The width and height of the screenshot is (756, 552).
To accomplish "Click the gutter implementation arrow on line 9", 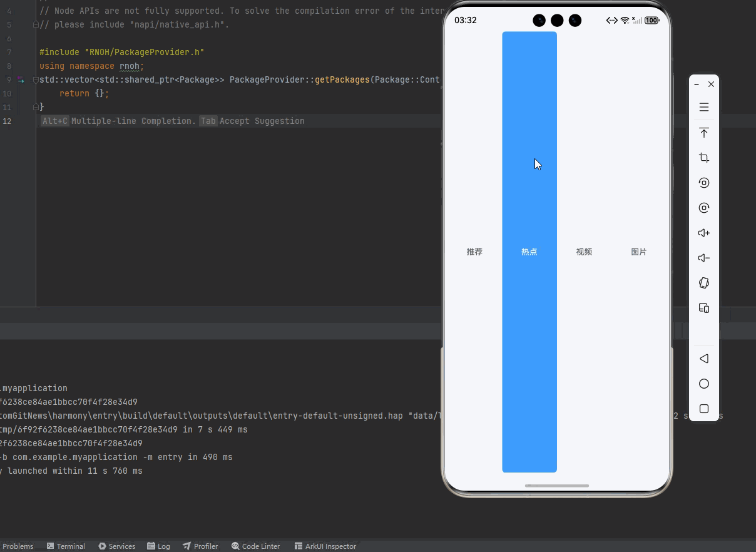I will [x=21, y=80].
